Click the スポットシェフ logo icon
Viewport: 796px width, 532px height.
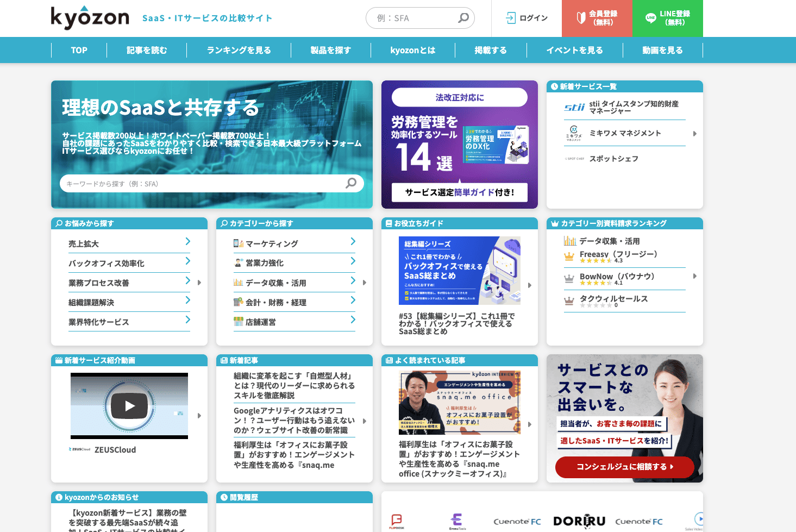point(574,159)
